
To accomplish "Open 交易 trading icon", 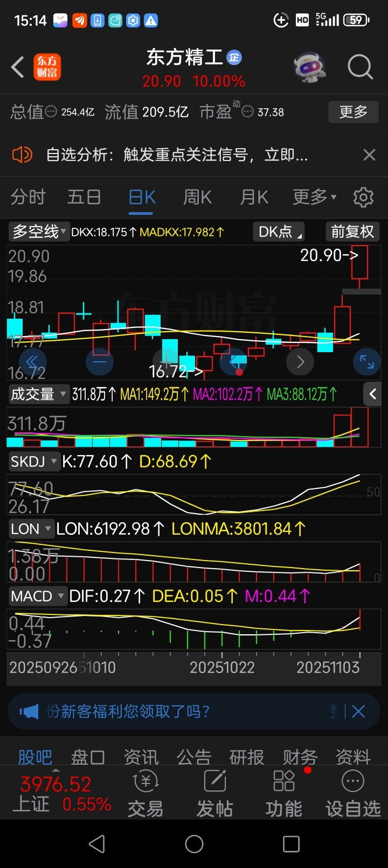I will coord(145,794).
